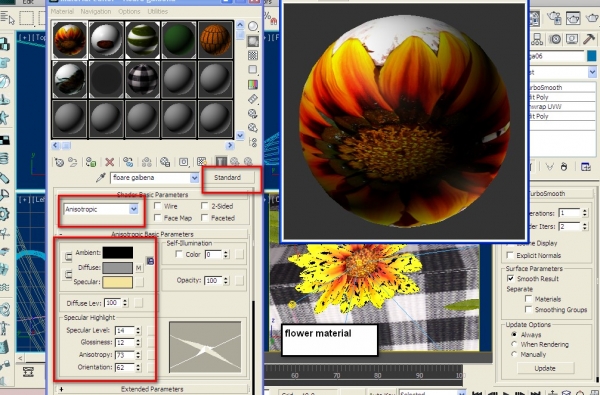
Task: Click Glossiness spinner arrows
Action: [138, 343]
